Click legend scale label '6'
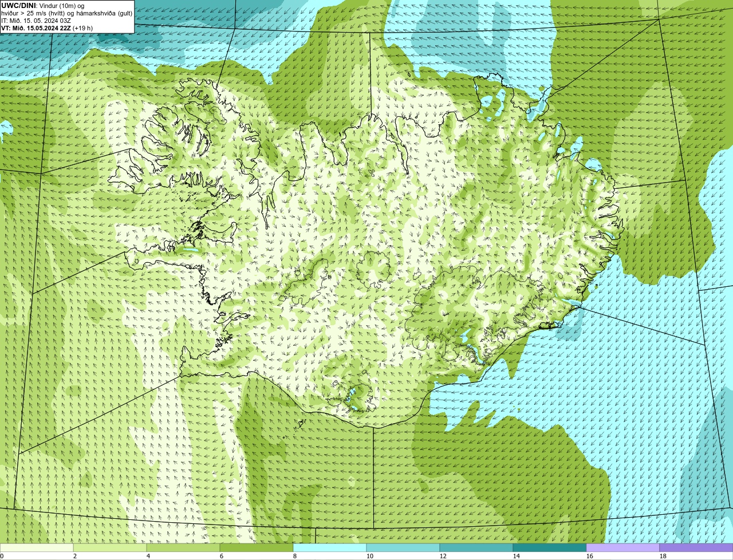This screenshot has height=560, width=733. 222,556
